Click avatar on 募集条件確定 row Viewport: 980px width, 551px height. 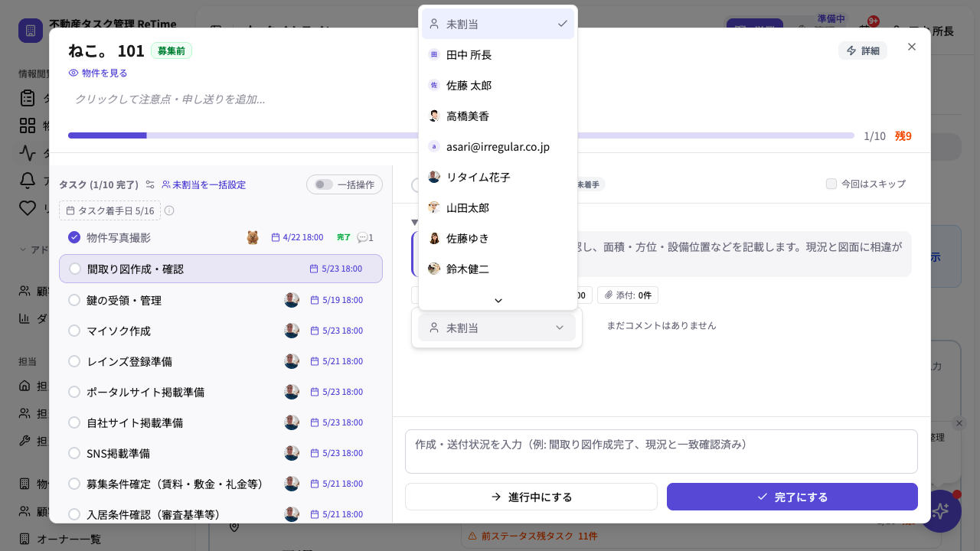292,484
